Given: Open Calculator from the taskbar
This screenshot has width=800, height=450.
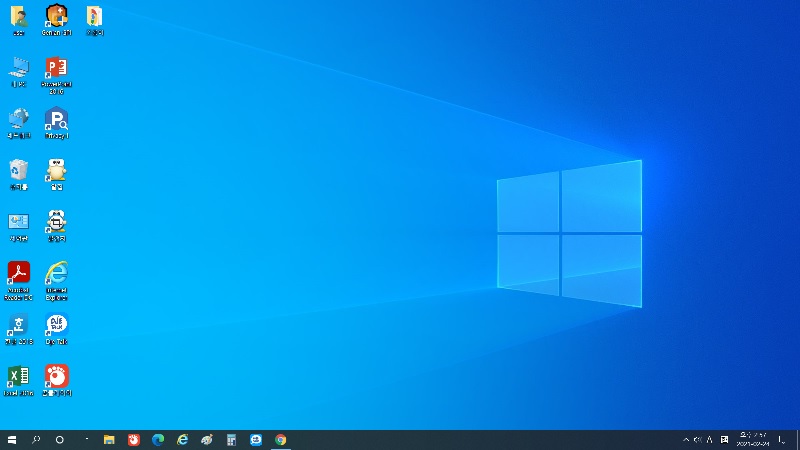Looking at the screenshot, I should (232, 439).
